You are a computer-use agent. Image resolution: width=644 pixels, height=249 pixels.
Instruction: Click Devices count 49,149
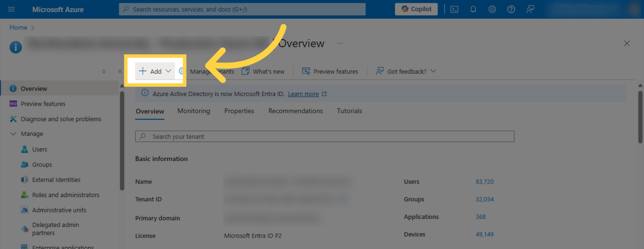click(485, 234)
